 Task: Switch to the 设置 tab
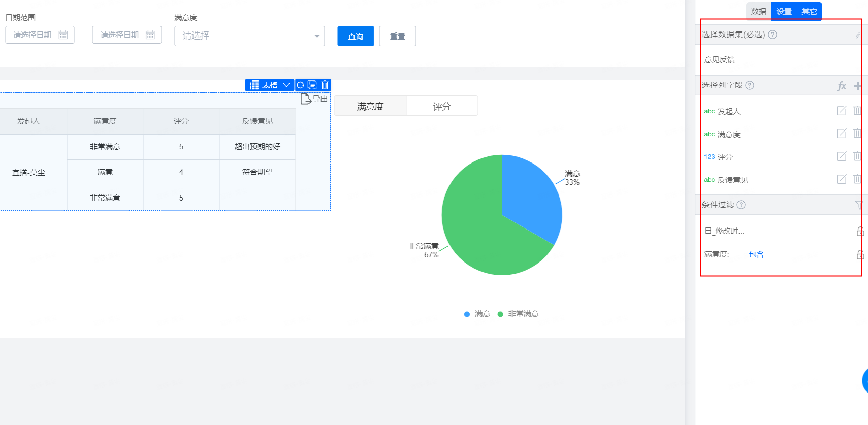click(x=784, y=11)
